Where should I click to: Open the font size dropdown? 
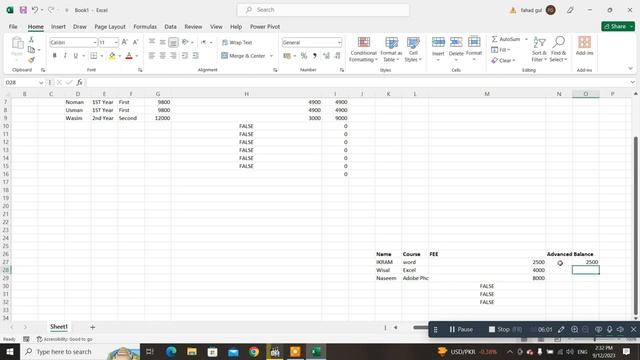point(116,42)
